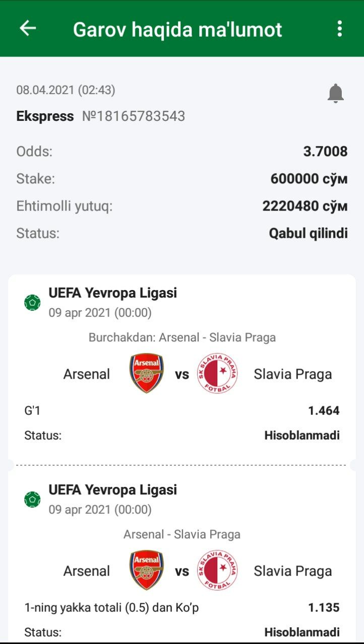Tap the 'Burchakdan: Arsenal - Slavia Praga' subtitle

tap(182, 337)
